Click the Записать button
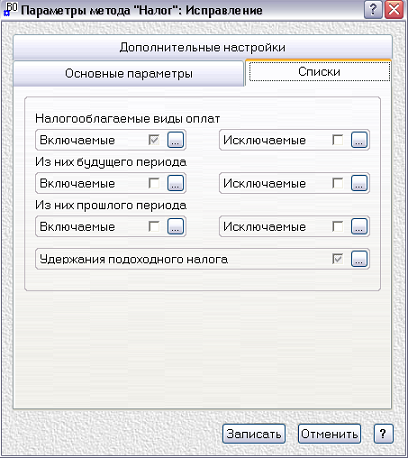Screen dimensions: 408x458 tap(254, 434)
